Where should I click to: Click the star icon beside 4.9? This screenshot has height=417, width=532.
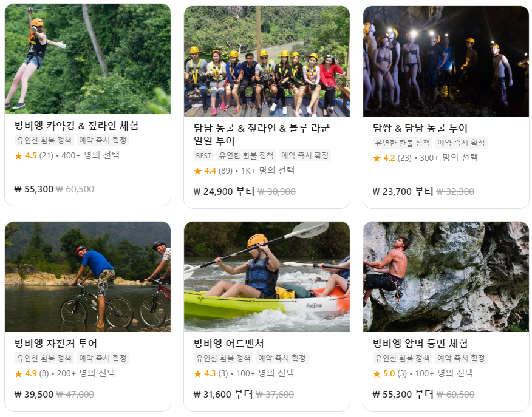(18, 374)
